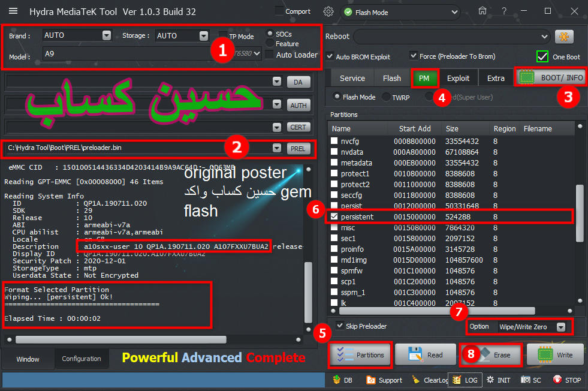Switch to the Service tab
The height and width of the screenshot is (391, 588).
click(x=352, y=78)
